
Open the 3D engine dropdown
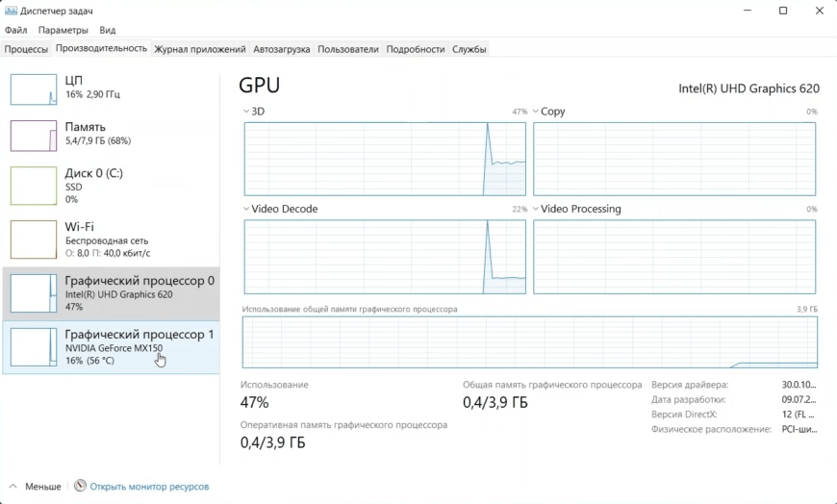(247, 112)
